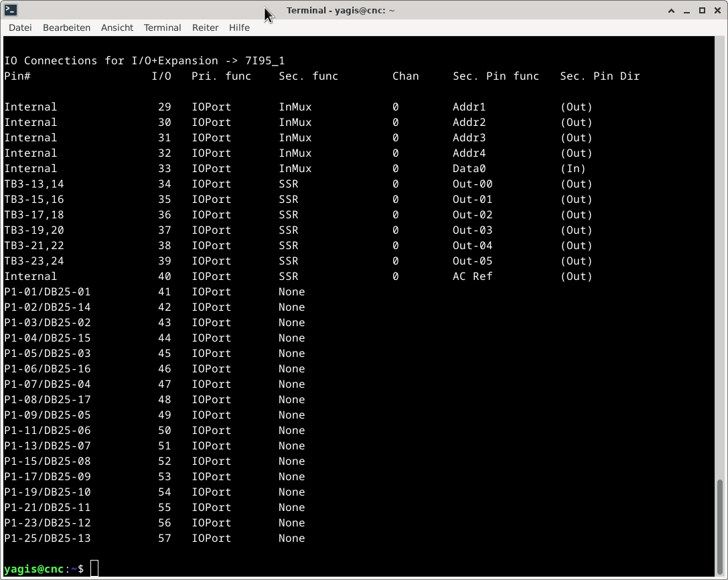Click 'Out-05' pin function

(472, 261)
